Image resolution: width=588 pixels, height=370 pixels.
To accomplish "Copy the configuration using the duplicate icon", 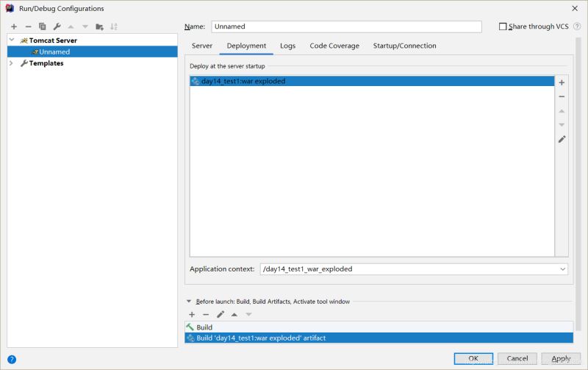I will pos(43,26).
